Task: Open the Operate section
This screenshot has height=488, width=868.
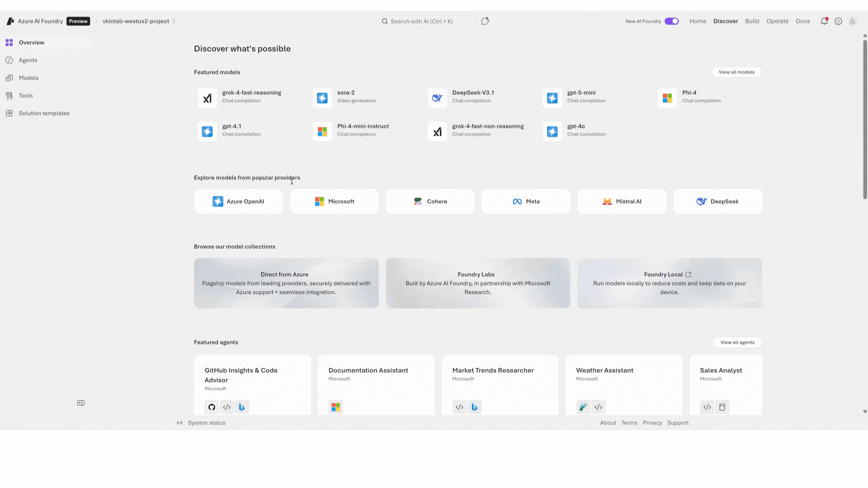Action: (x=777, y=21)
